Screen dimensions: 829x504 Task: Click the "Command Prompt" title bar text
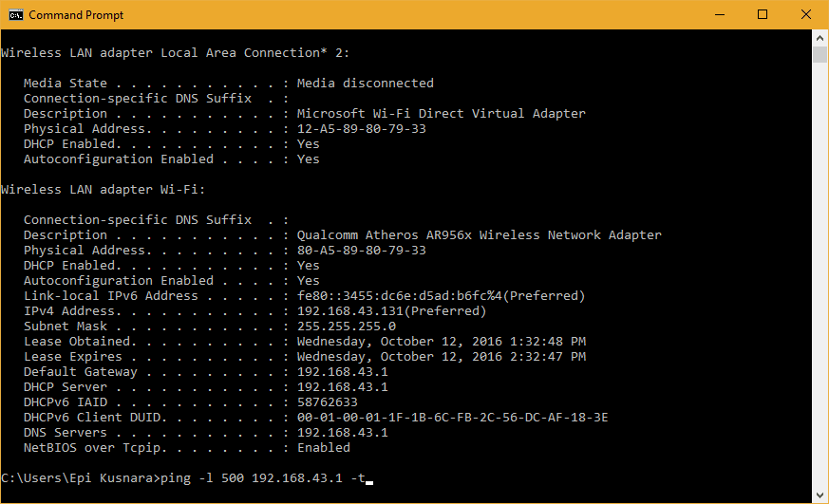(x=76, y=15)
